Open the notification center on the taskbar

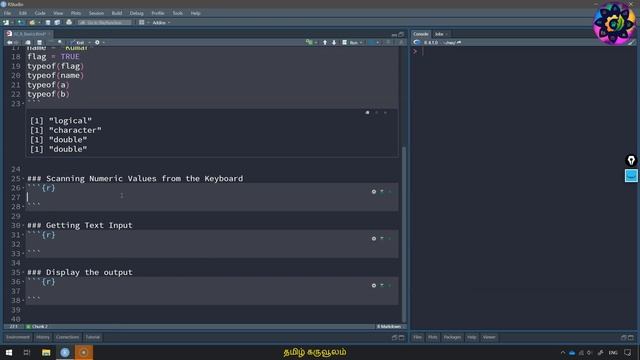point(628,352)
